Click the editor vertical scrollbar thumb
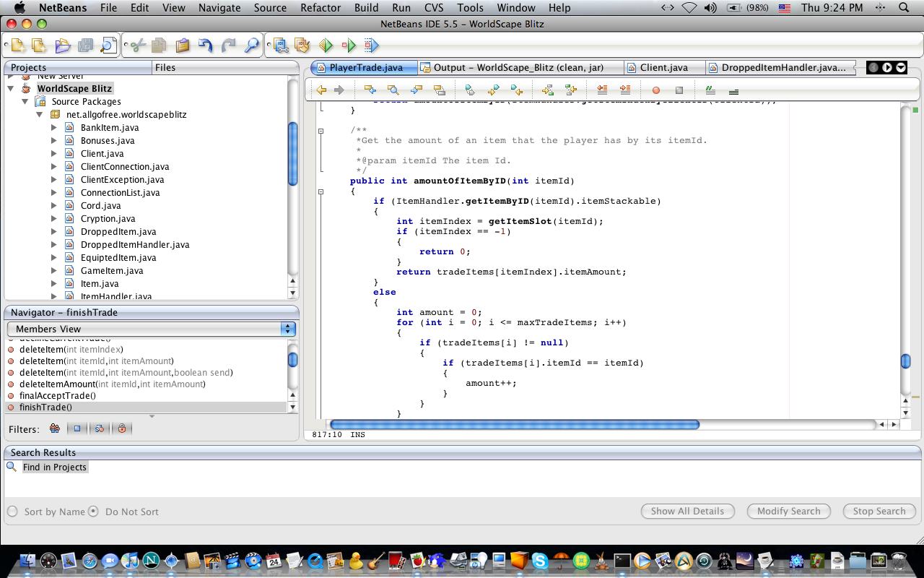This screenshot has height=578, width=924. (906, 361)
